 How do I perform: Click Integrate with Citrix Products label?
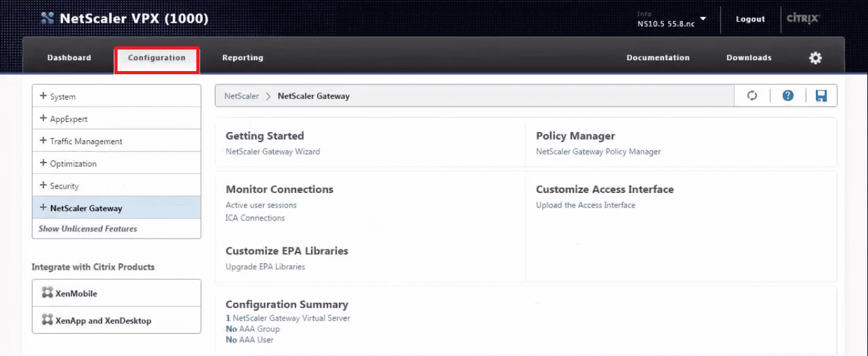pos(93,267)
